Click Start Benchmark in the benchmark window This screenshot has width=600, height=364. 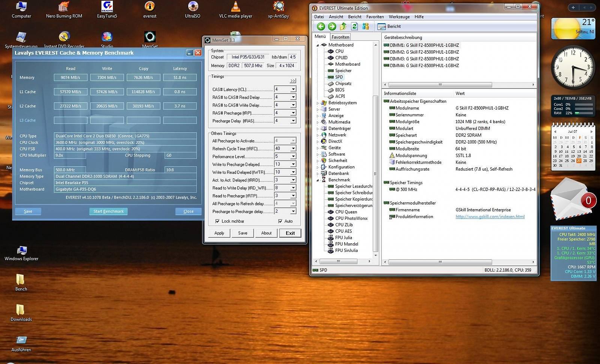tap(108, 211)
